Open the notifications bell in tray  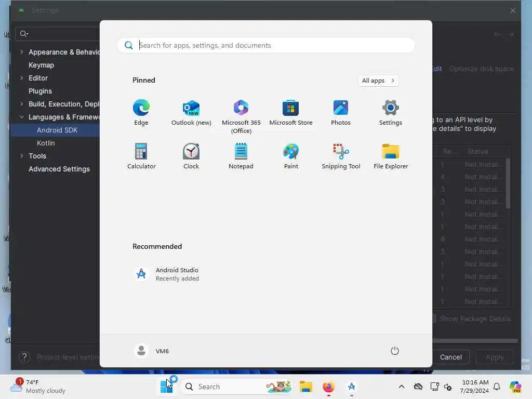(x=497, y=387)
